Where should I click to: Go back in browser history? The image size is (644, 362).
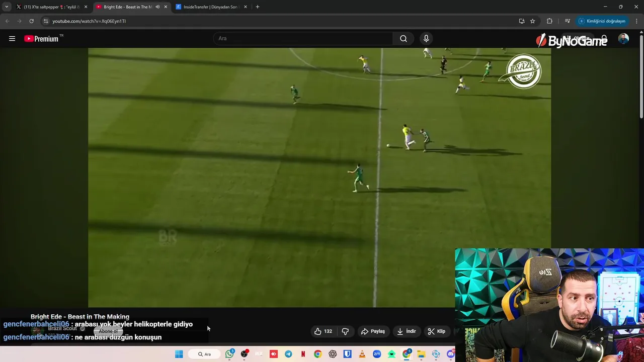(7, 21)
